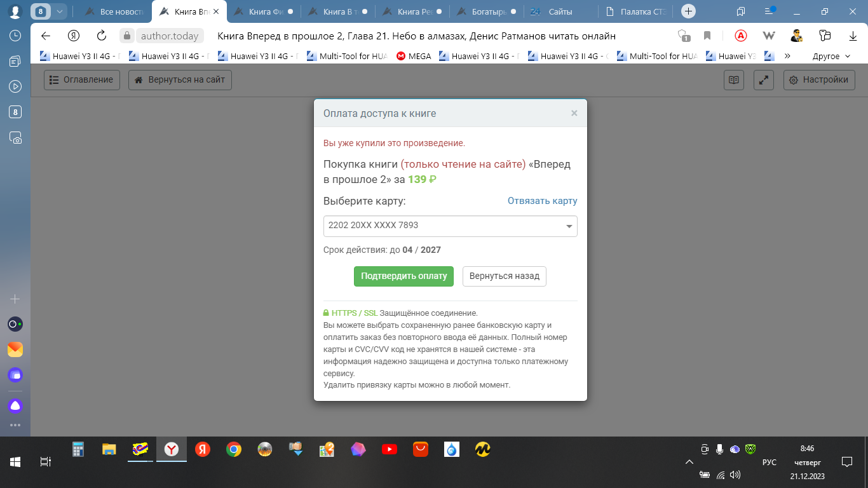Open the Windows notification center
The width and height of the screenshot is (868, 488).
click(846, 462)
